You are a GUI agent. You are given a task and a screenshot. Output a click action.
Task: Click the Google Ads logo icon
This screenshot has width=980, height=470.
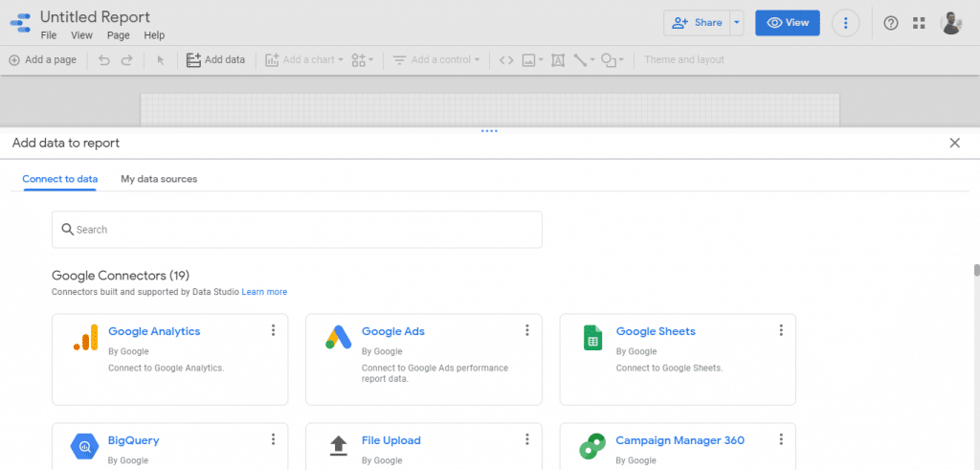click(339, 338)
